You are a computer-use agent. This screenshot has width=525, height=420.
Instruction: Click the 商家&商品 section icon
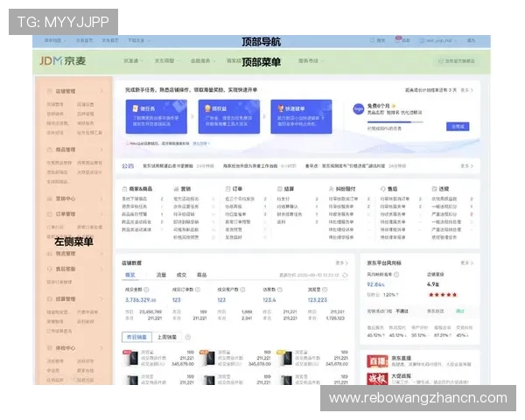tap(124, 189)
